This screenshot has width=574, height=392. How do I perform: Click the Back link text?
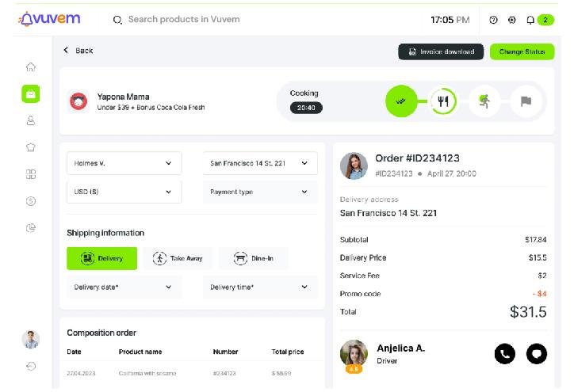84,51
